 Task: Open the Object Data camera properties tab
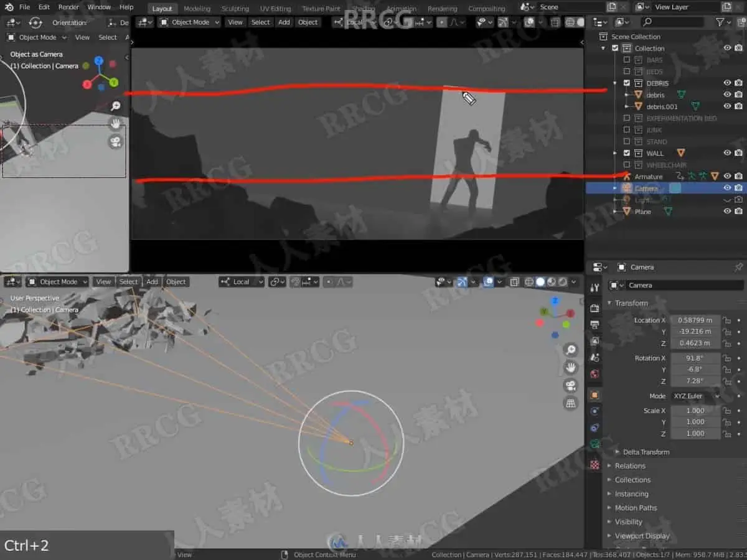click(x=594, y=444)
